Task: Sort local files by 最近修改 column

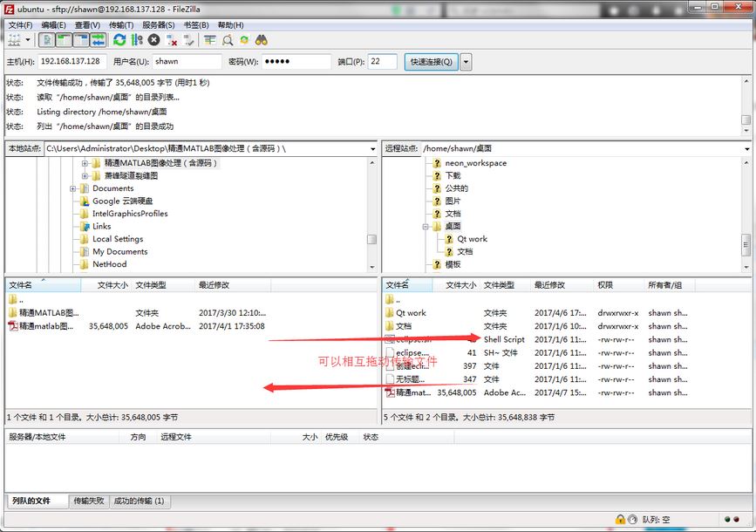Action: (x=234, y=285)
